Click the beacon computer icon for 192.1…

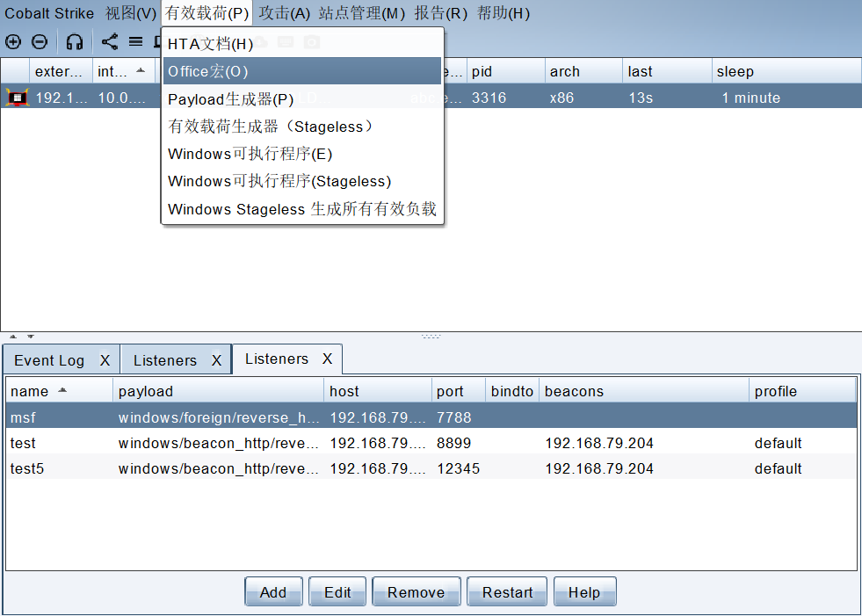pyautogui.click(x=17, y=98)
